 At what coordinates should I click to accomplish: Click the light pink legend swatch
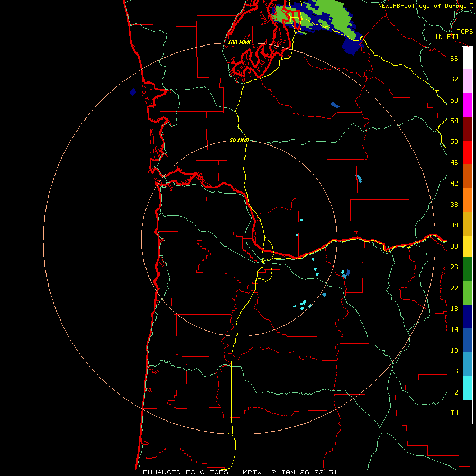pyautogui.click(x=467, y=81)
